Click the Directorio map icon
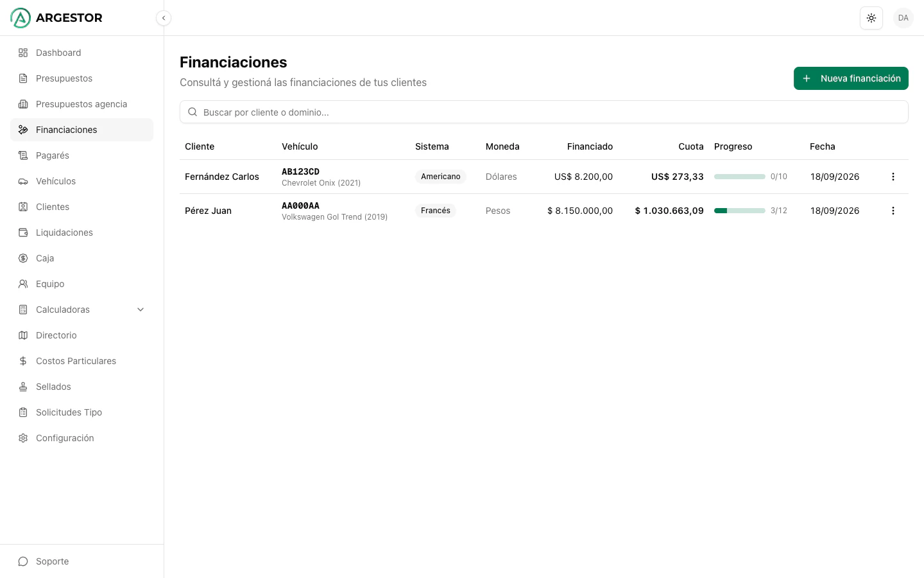This screenshot has width=924, height=578. pyautogui.click(x=23, y=335)
